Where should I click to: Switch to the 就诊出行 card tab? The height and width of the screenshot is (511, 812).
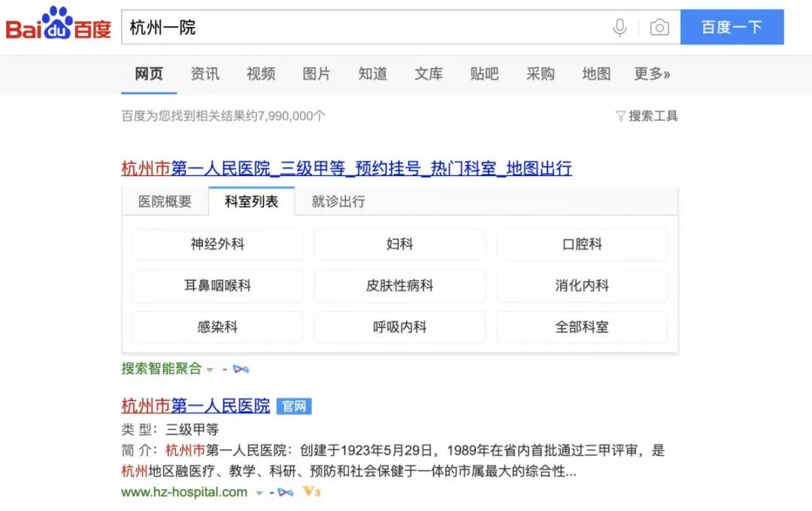[x=338, y=202]
